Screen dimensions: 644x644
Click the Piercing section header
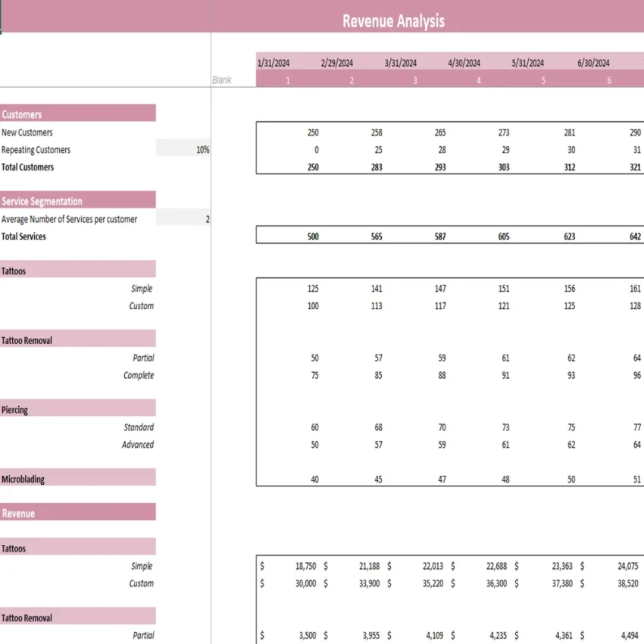[76, 409]
